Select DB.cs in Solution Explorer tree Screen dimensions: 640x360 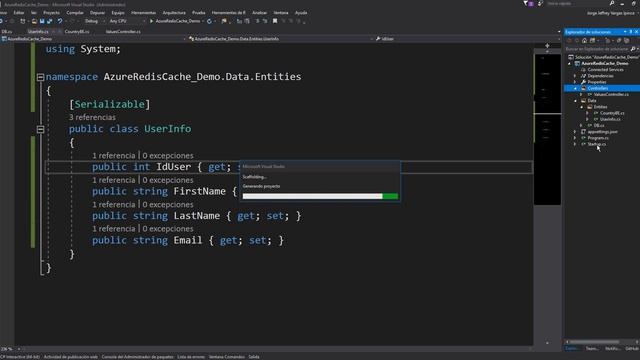click(599, 126)
